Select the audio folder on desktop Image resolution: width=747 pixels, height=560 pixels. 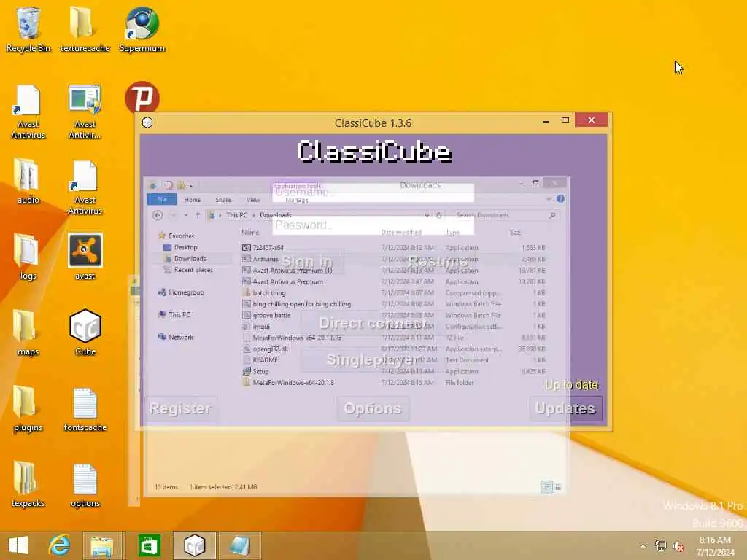coord(28,181)
